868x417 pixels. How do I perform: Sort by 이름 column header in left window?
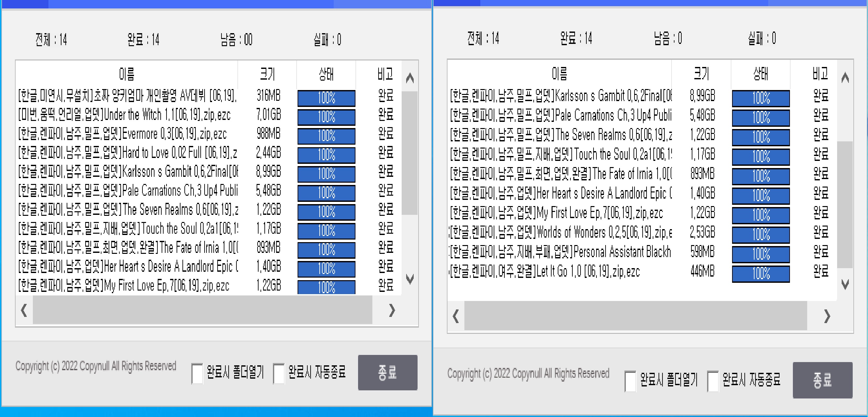127,74
